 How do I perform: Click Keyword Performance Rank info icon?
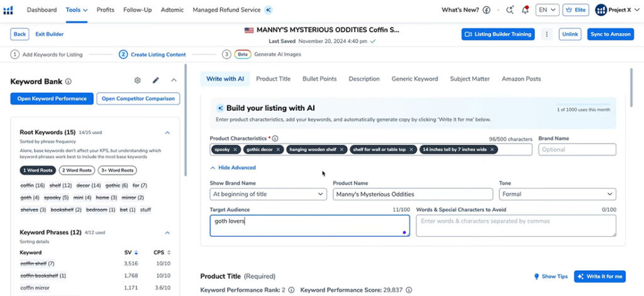click(x=291, y=290)
